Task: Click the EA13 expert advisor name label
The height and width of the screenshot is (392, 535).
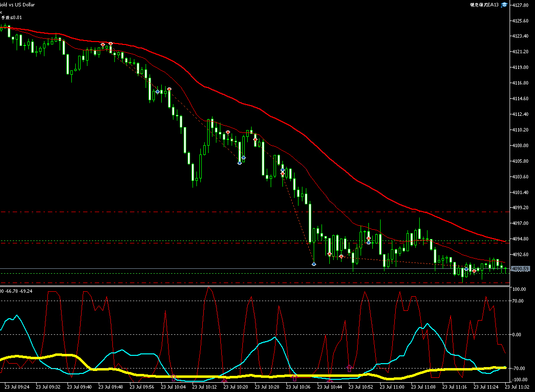Action: click(x=485, y=5)
